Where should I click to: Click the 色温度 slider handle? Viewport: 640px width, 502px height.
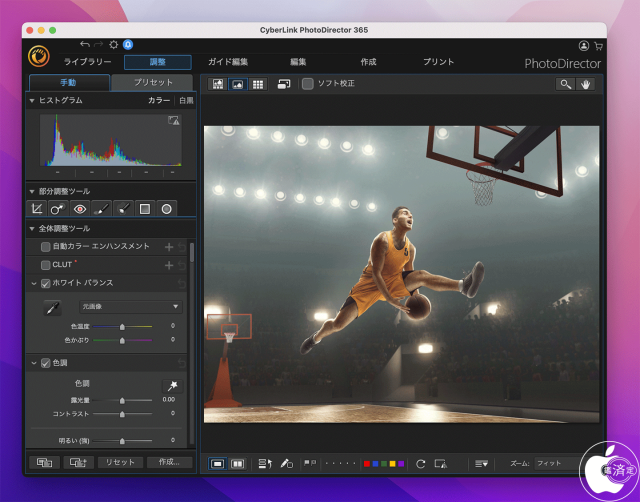click(x=122, y=327)
